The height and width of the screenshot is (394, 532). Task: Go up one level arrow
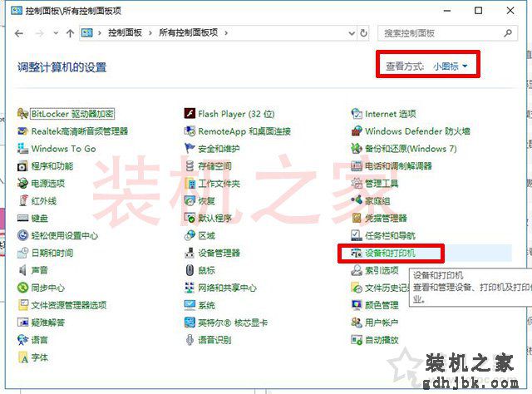coord(70,33)
